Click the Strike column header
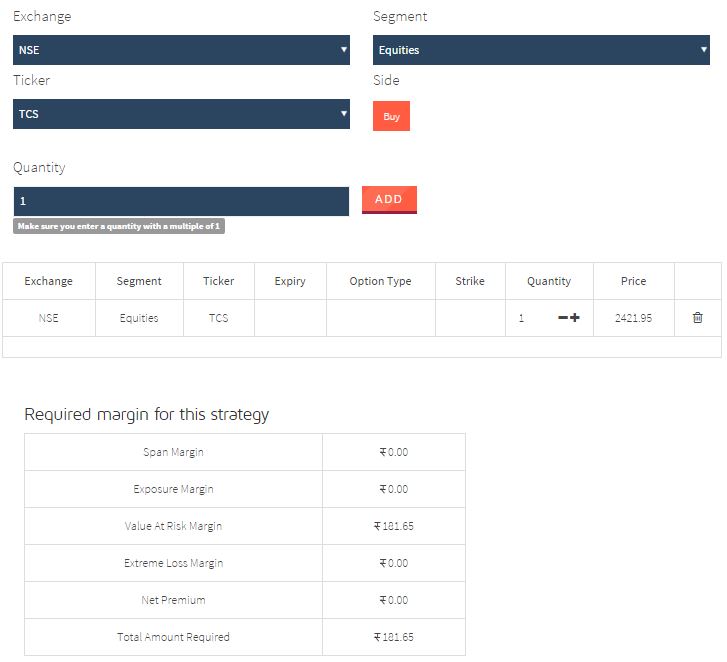727x662 pixels. 470,281
